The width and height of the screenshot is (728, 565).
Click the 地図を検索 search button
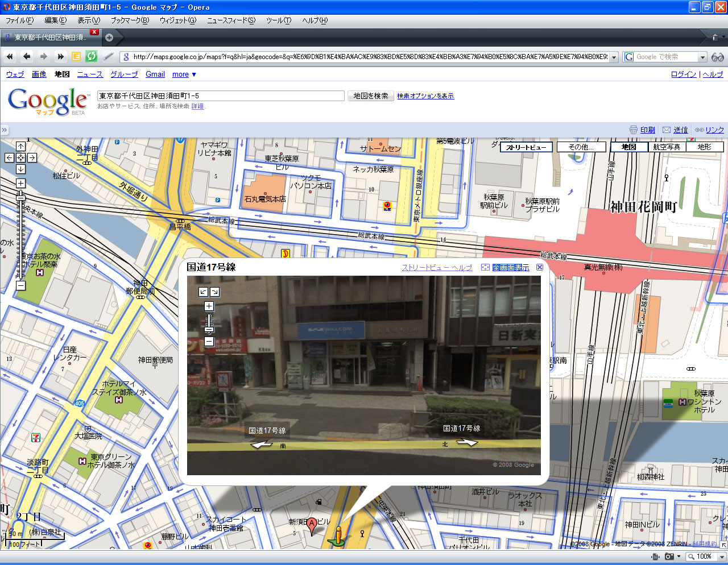371,96
